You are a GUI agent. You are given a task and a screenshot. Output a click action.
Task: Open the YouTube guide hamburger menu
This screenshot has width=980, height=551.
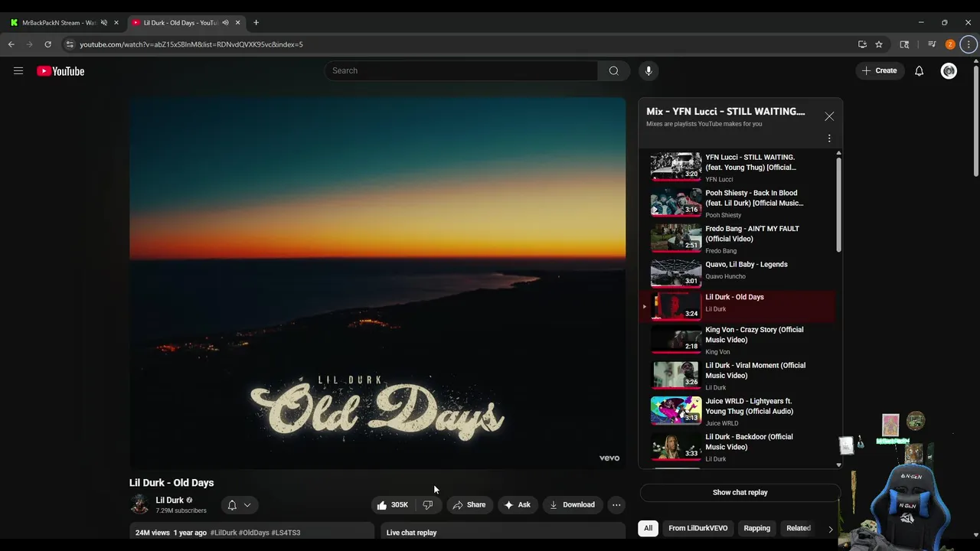18,71
